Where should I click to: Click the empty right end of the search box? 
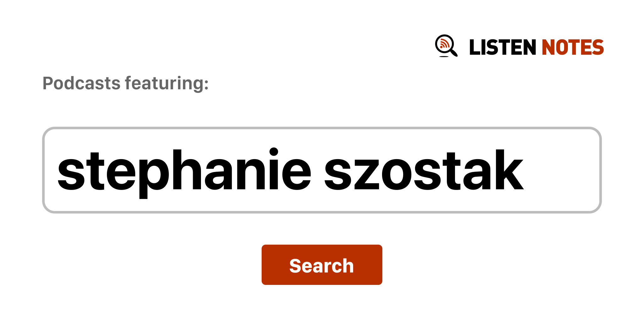(566, 170)
